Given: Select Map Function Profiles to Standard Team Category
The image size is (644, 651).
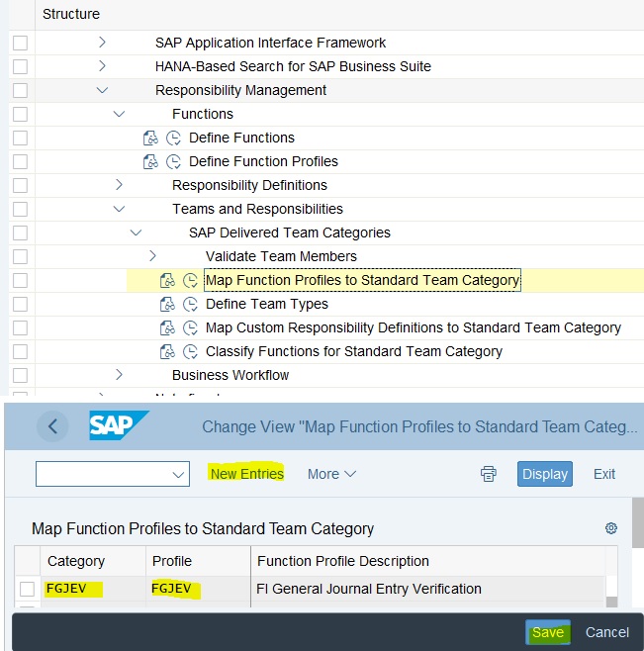Looking at the screenshot, I should (x=362, y=280).
